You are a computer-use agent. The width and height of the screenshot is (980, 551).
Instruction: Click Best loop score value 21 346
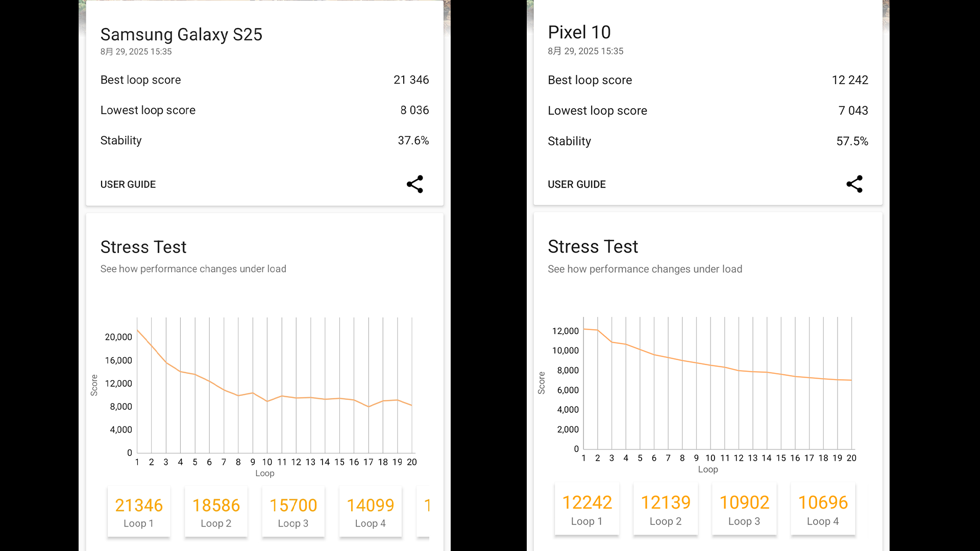(411, 80)
